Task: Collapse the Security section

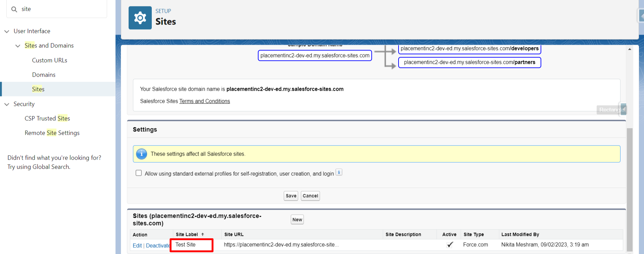Action: coord(7,104)
